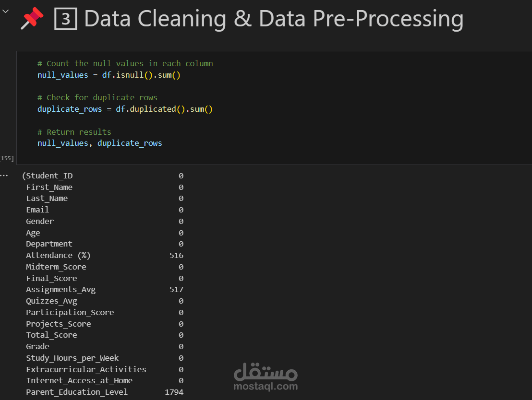Collapse the Data Cleaning section chevron
Viewport: 532px width, 400px height.
tap(5, 11)
